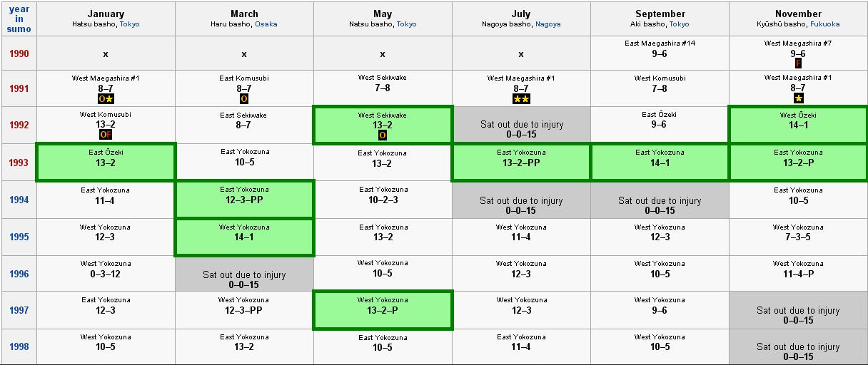Click the OF badge in January 1992 cell
868x365 pixels.
click(x=106, y=134)
